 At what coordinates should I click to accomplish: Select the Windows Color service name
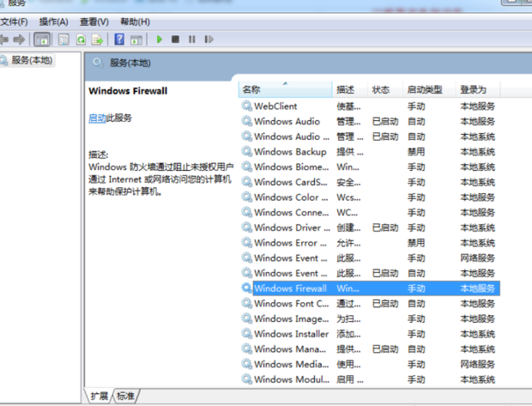coord(291,197)
